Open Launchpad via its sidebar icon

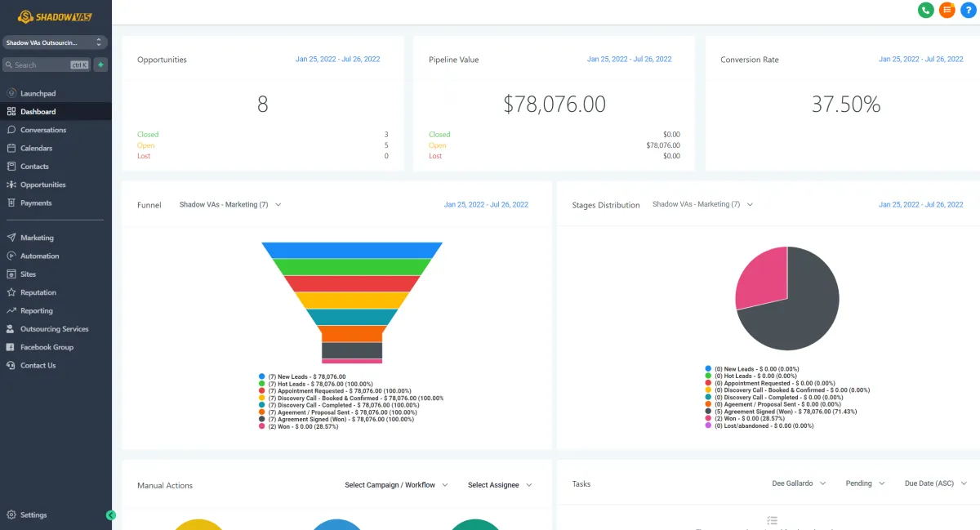coord(11,93)
